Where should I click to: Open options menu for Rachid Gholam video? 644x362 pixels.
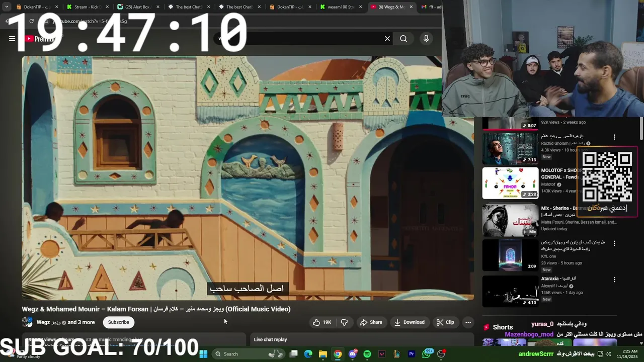(x=614, y=137)
